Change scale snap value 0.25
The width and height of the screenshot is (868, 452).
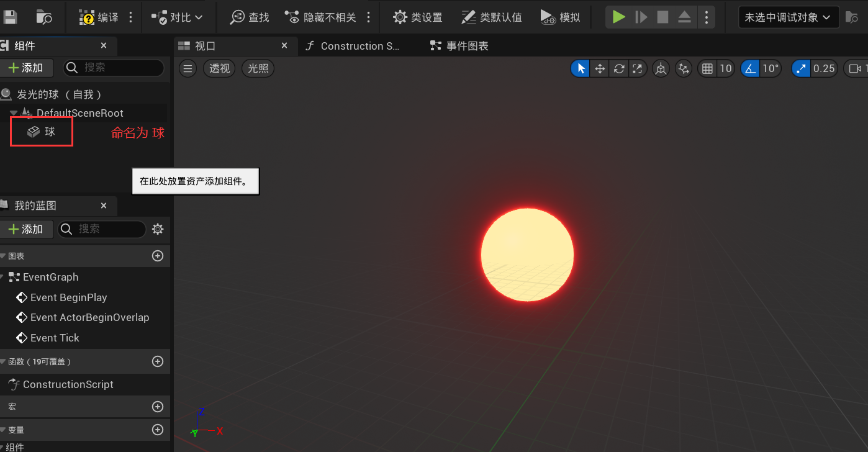[x=824, y=68]
